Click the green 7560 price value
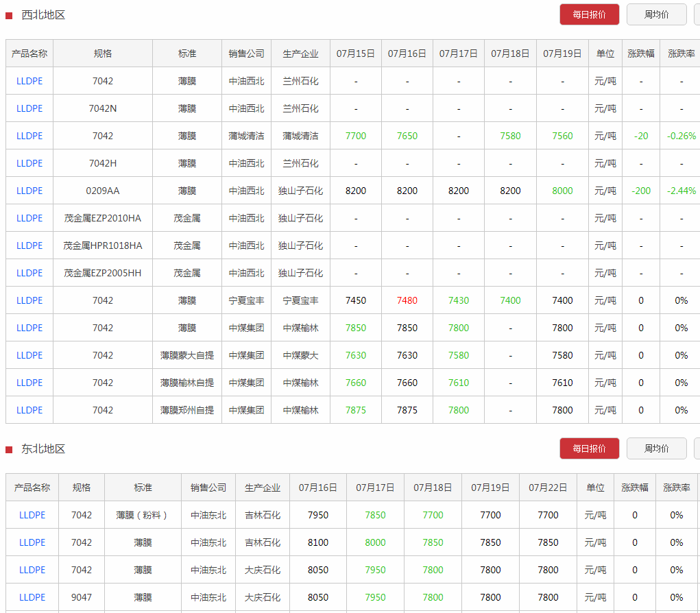700x613 pixels. click(x=562, y=136)
